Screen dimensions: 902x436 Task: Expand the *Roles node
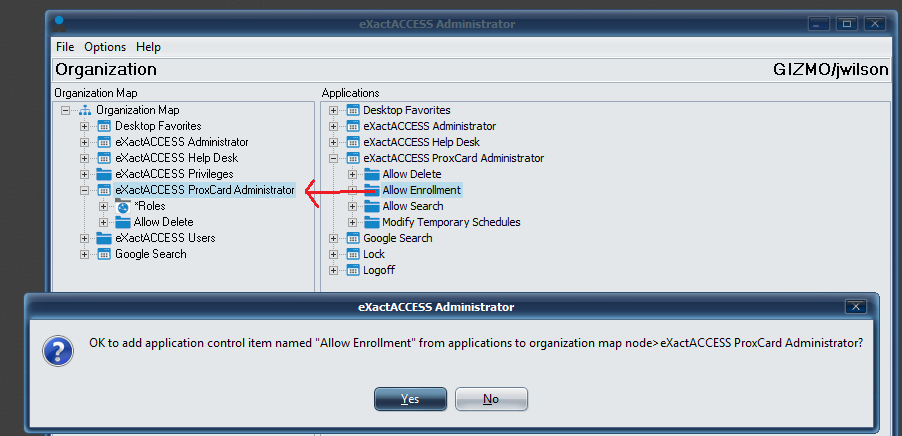click(104, 206)
